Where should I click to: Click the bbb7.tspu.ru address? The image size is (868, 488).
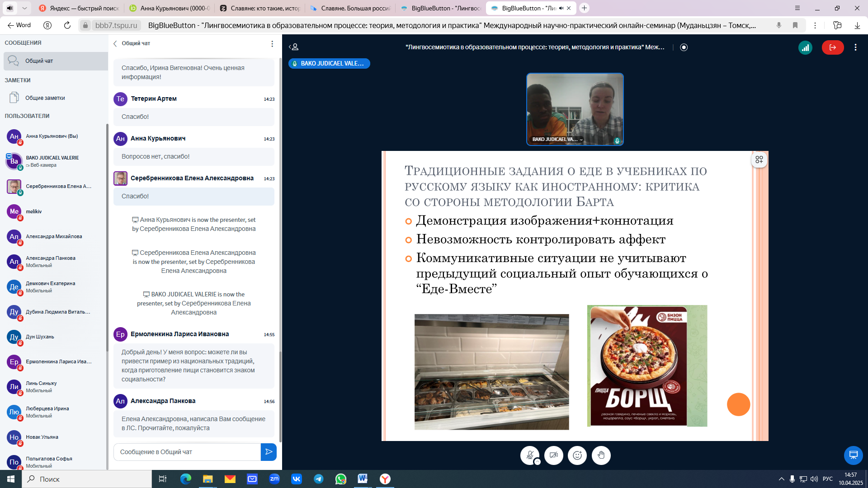click(116, 25)
